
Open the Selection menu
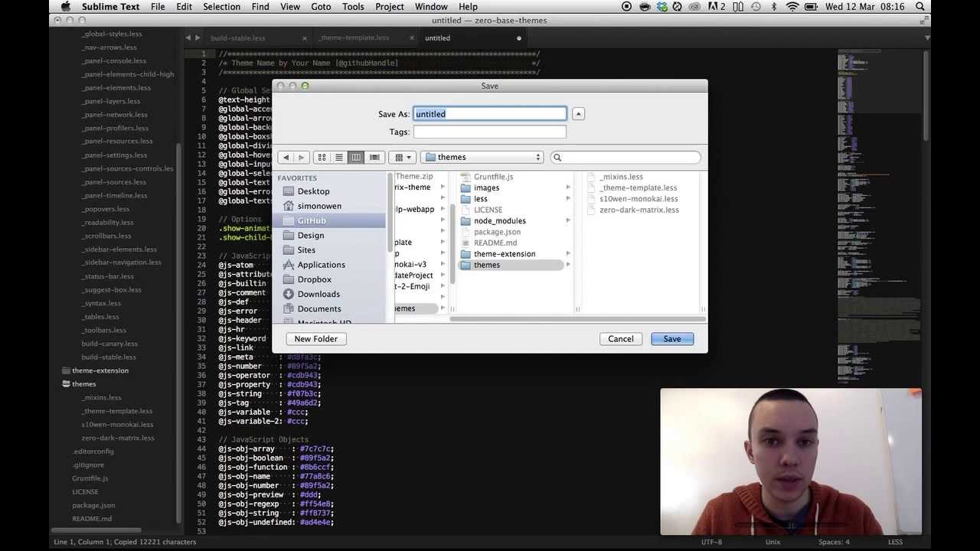[x=221, y=7]
